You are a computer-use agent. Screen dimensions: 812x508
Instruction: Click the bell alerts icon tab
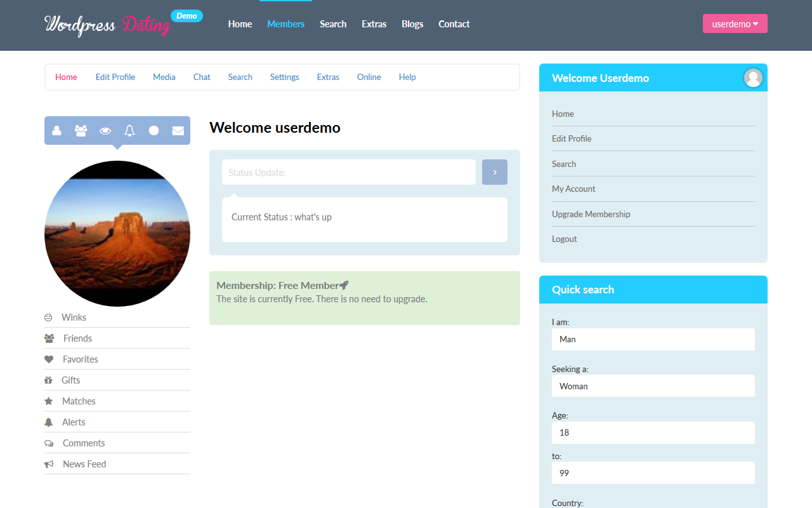pos(129,130)
